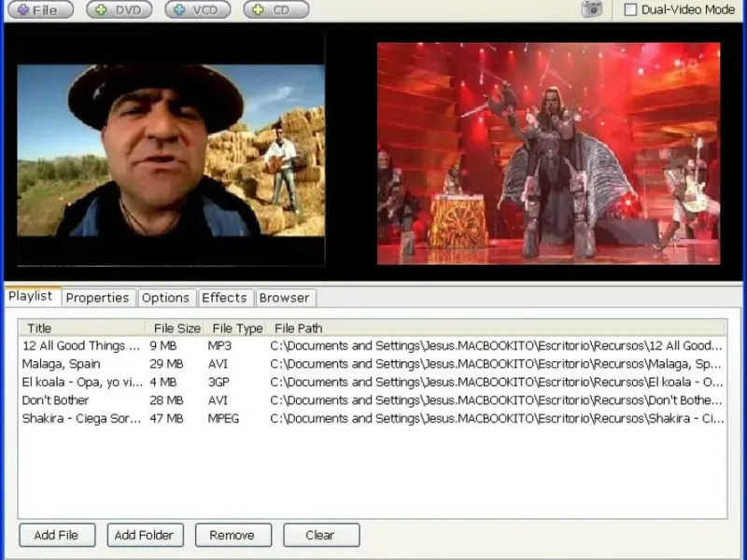This screenshot has width=747, height=560.
Task: Open the Options tab
Action: pyautogui.click(x=165, y=298)
